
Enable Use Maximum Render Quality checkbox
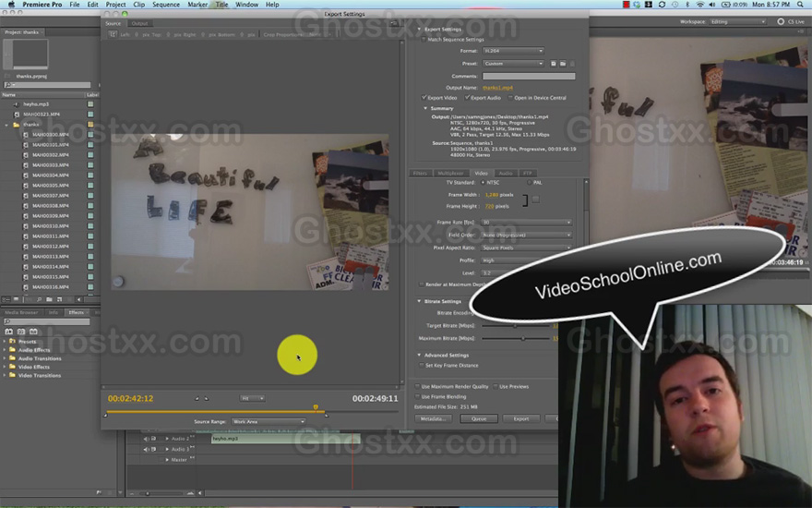coord(417,387)
